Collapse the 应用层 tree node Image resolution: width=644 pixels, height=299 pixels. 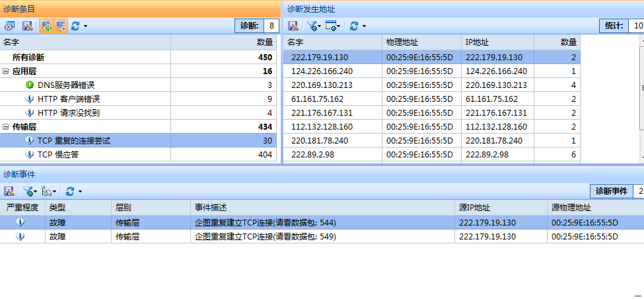coord(6,71)
